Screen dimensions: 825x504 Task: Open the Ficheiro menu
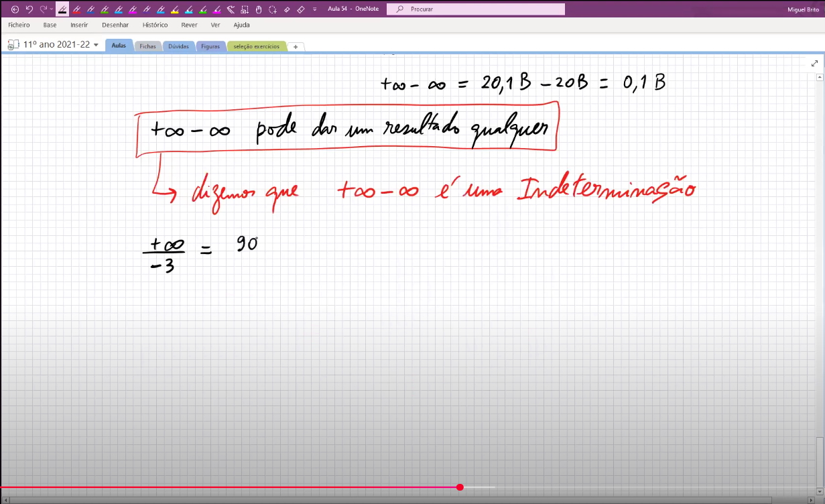(19, 25)
